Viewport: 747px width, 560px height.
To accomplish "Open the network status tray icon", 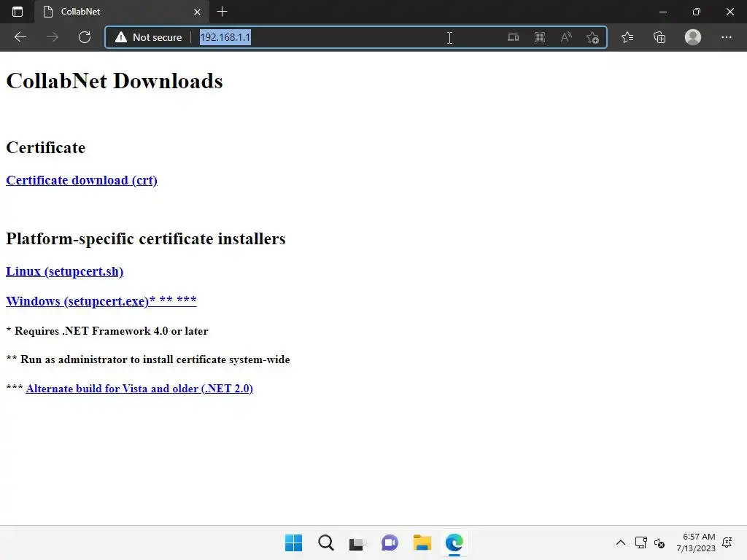I will (640, 542).
